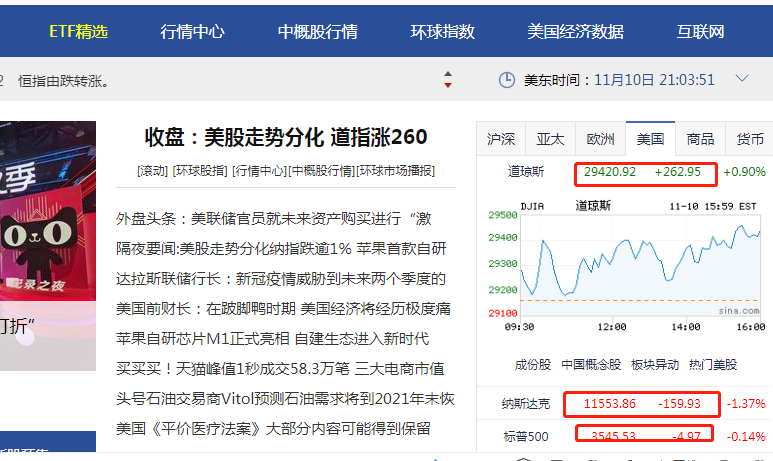Switch to the 货币 market tab
This screenshot has width=773, height=461.
750,139
